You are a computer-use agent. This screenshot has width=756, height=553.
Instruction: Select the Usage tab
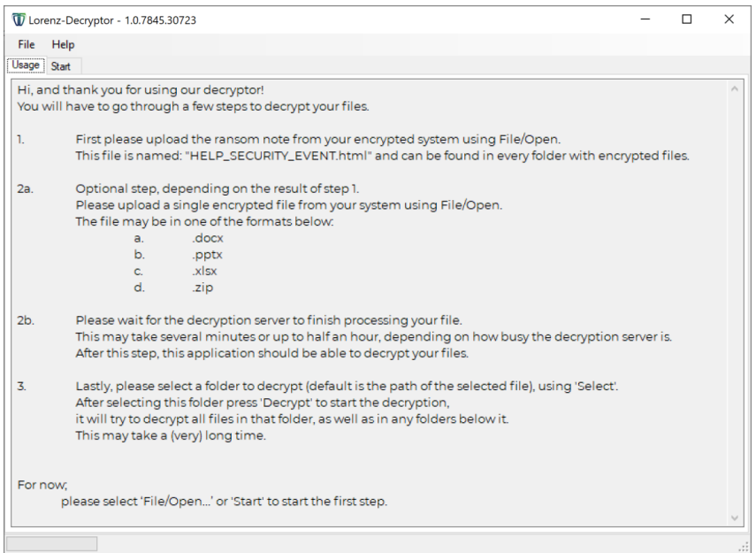pos(26,66)
